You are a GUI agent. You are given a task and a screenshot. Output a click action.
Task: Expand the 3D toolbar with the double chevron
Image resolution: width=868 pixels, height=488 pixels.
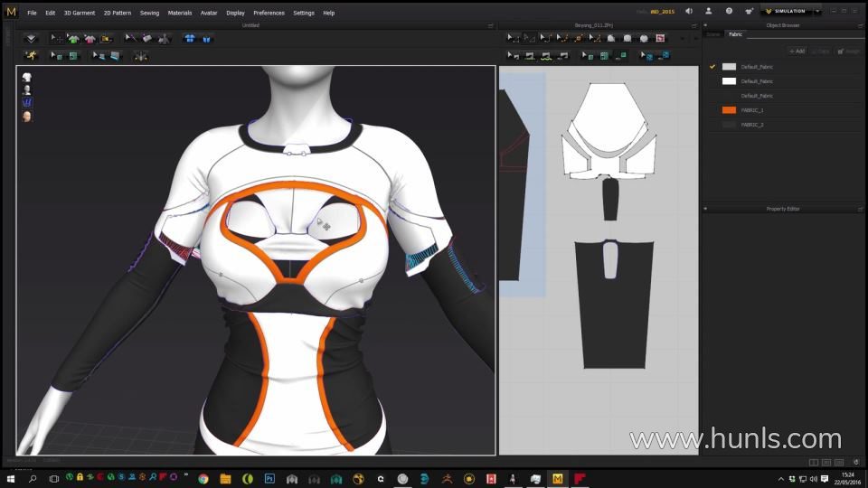(31, 38)
